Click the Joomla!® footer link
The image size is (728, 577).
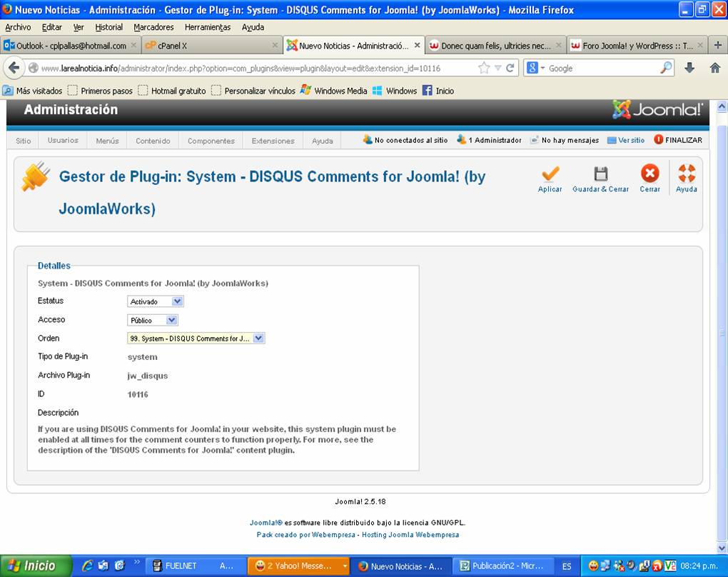click(266, 523)
